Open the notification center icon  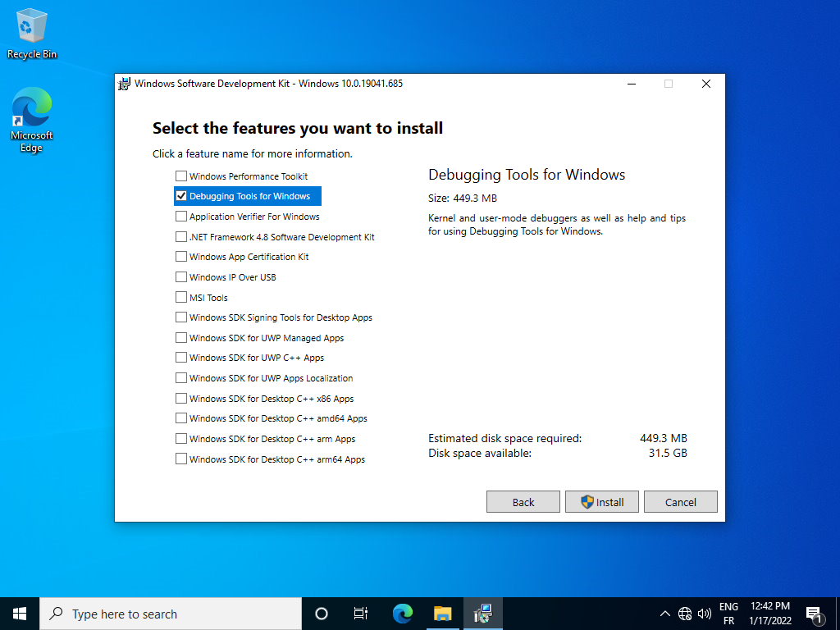click(x=814, y=614)
